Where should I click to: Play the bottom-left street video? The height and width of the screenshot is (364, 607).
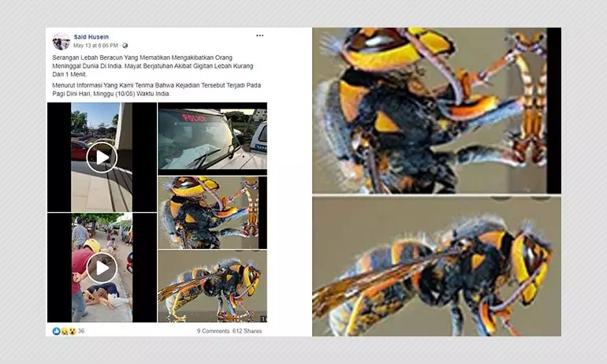point(102,268)
